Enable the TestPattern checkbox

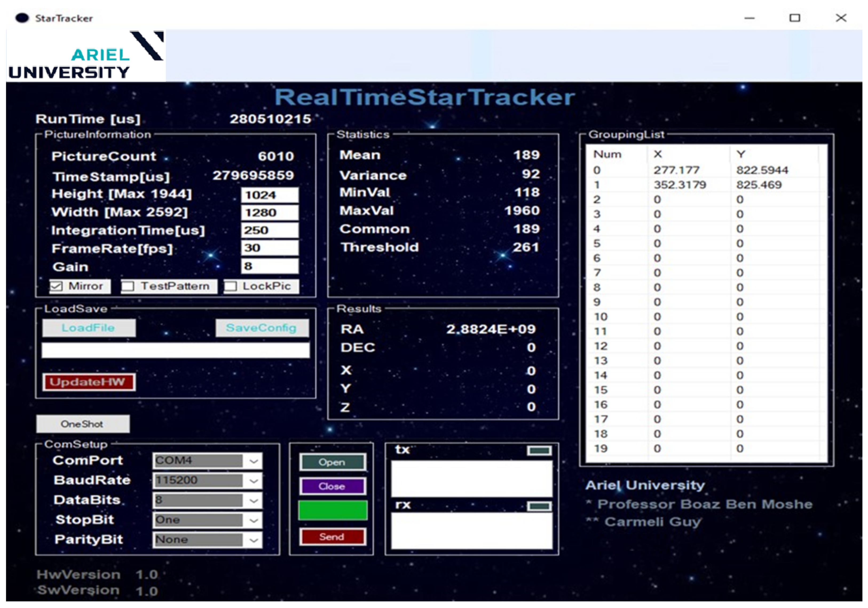[128, 286]
